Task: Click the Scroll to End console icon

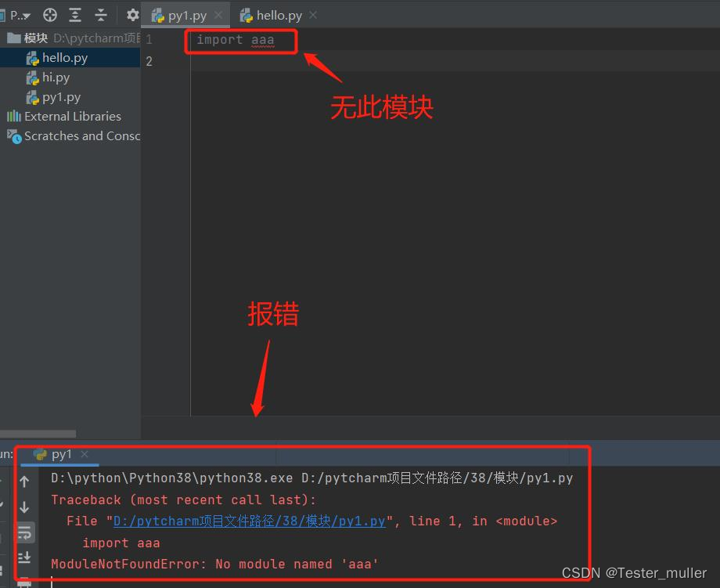Action: (25, 557)
